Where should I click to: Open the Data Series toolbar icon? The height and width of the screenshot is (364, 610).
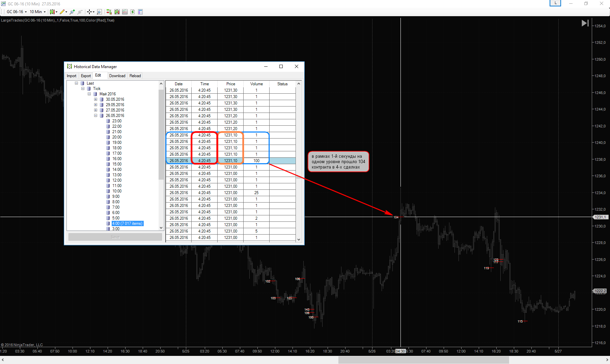pyautogui.click(x=117, y=12)
